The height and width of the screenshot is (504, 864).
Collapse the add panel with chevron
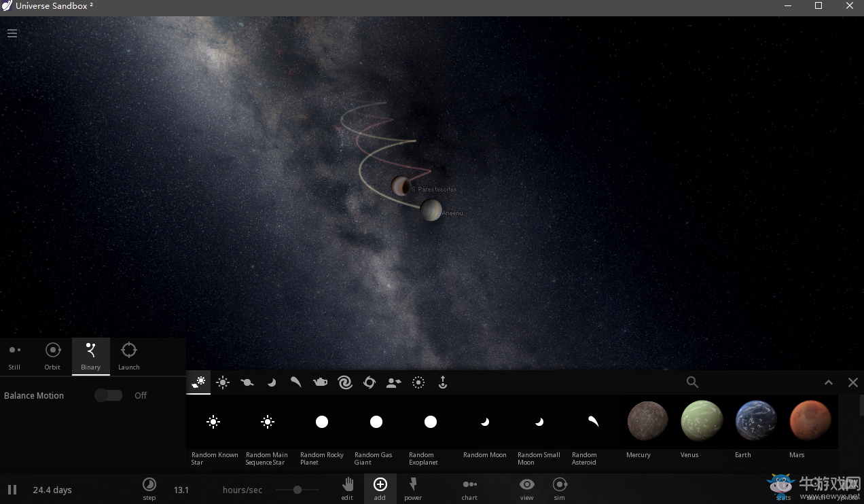pos(829,382)
